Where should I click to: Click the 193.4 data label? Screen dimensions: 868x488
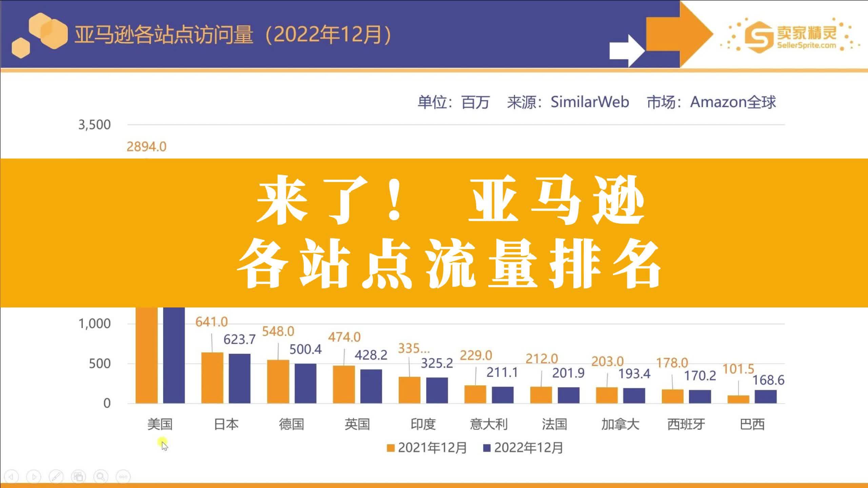pos(634,374)
